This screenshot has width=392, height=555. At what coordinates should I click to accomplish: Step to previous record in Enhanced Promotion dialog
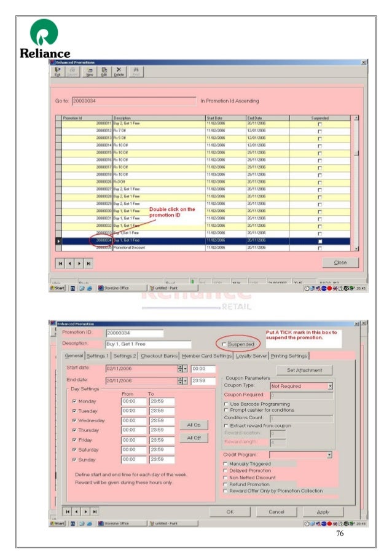click(76, 511)
